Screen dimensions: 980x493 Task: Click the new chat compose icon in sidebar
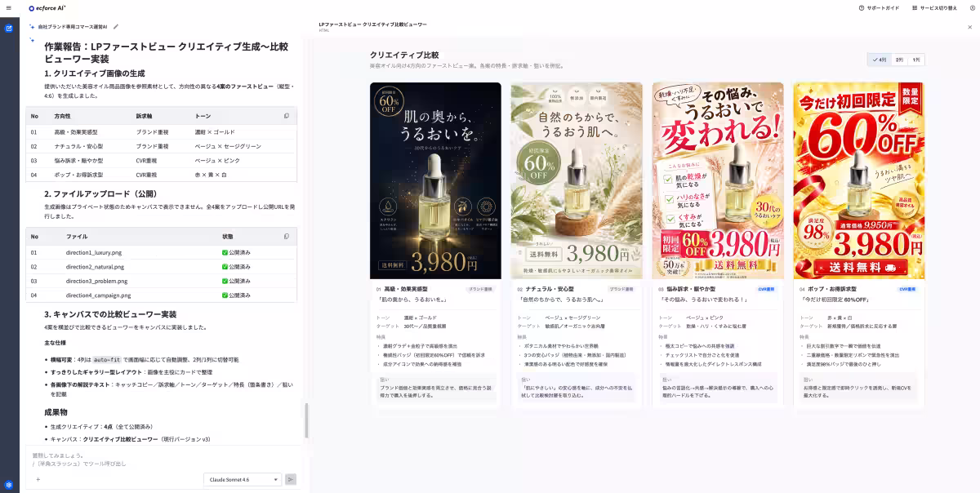tap(9, 29)
